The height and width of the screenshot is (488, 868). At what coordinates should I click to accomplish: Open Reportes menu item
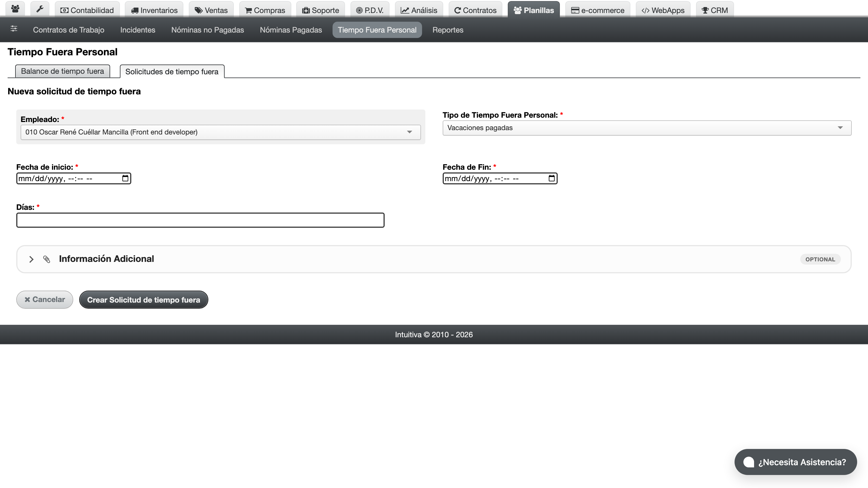pos(448,30)
